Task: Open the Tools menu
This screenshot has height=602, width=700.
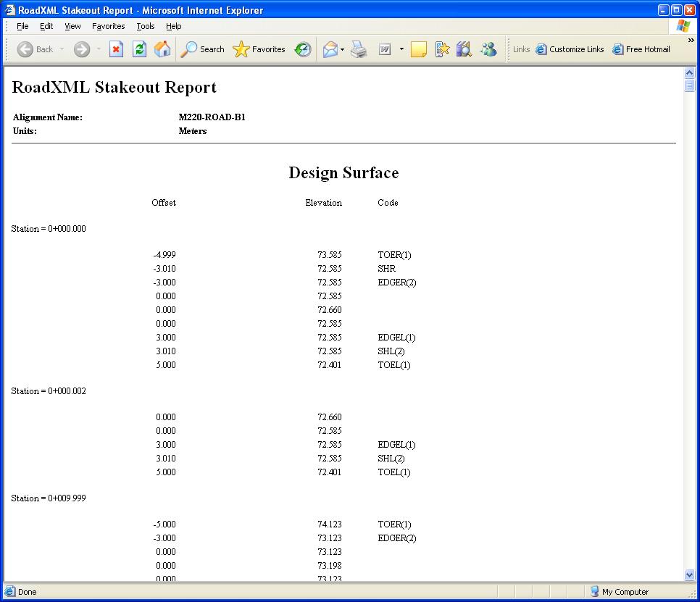Action: 146,26
